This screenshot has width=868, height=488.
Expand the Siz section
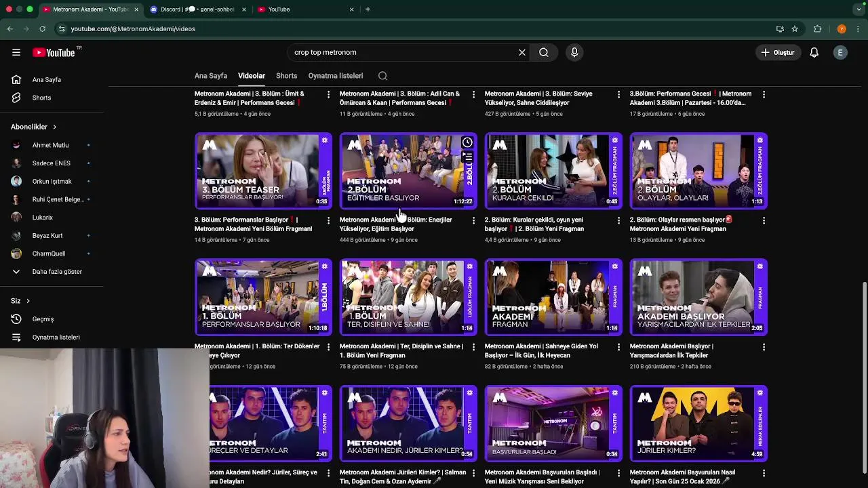(x=20, y=301)
